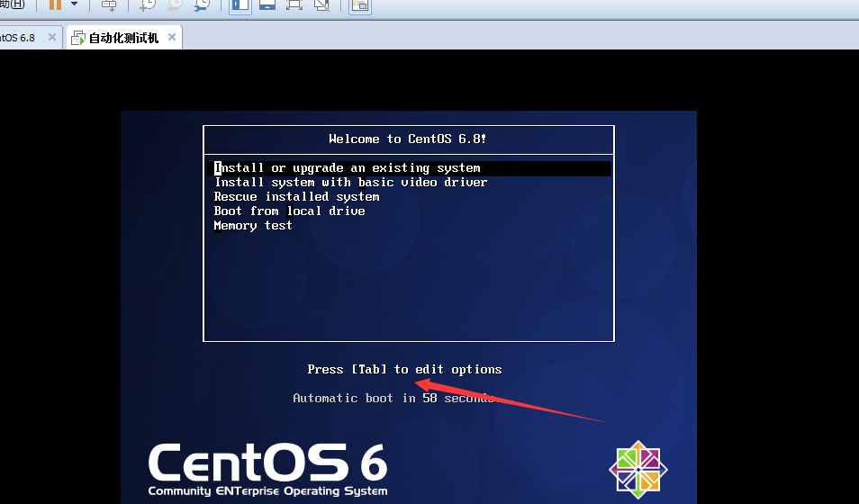
Task: Open the power options dropdown arrow
Action: point(75,4)
